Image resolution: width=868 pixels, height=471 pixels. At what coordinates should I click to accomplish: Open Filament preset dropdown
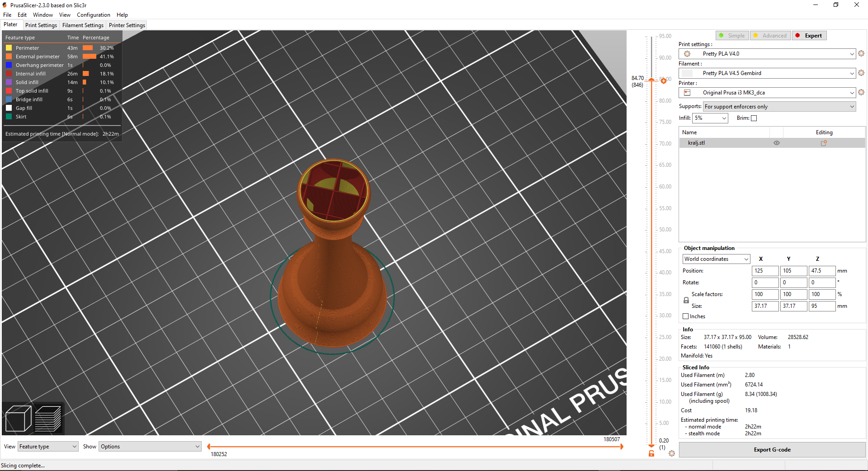coord(767,73)
